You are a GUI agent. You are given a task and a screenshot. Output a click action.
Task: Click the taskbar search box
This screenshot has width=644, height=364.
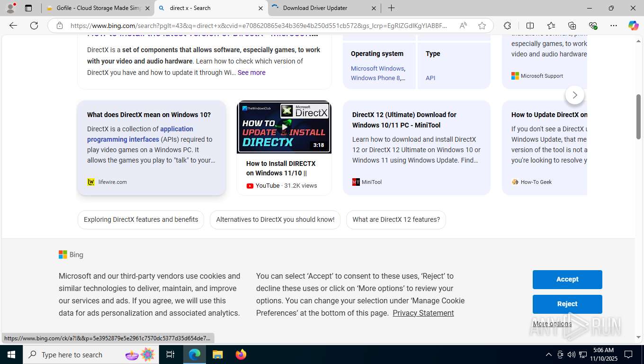click(90, 355)
